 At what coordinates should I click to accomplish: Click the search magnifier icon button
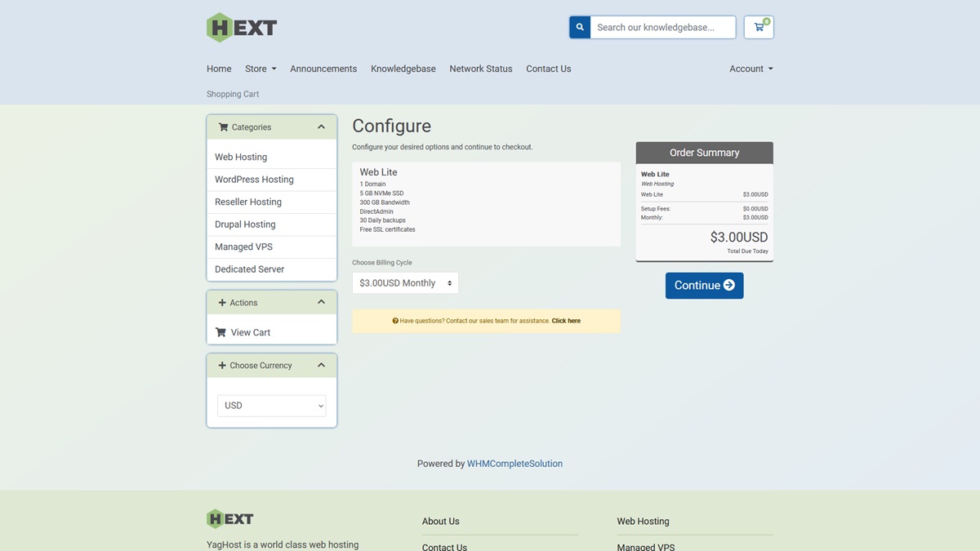(580, 28)
